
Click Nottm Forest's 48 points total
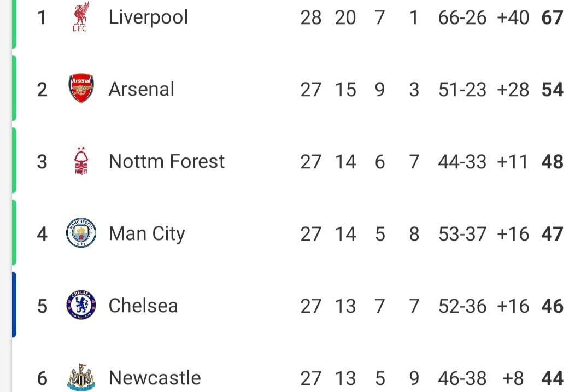point(552,162)
